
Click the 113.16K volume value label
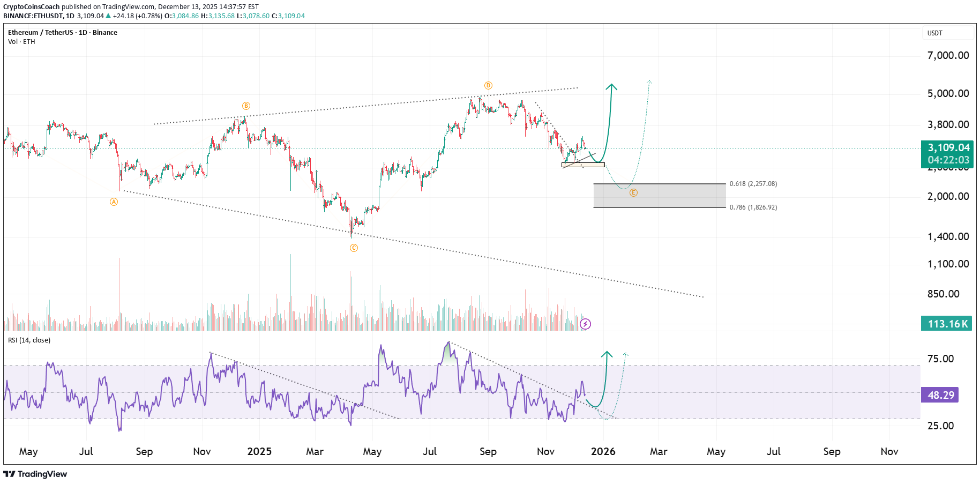(947, 324)
